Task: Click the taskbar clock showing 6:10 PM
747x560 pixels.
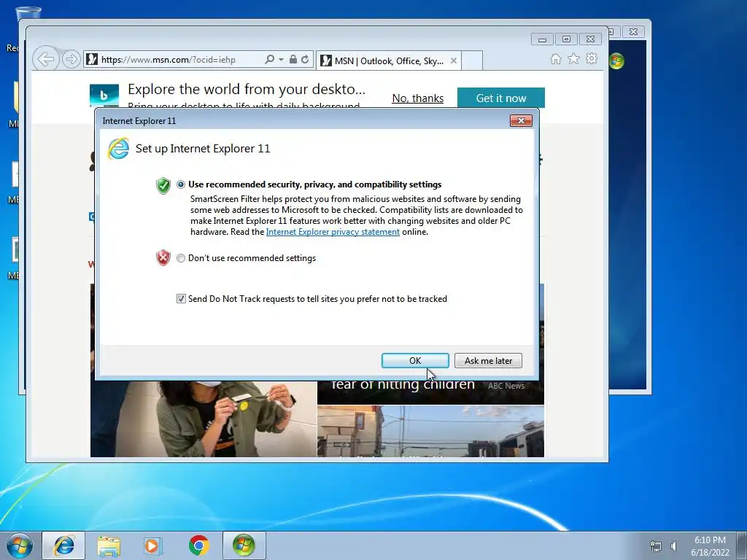Action: tap(710, 546)
